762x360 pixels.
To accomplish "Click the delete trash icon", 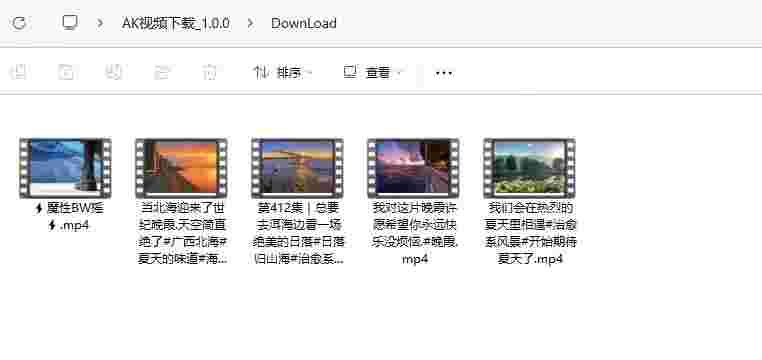I will click(x=209, y=72).
